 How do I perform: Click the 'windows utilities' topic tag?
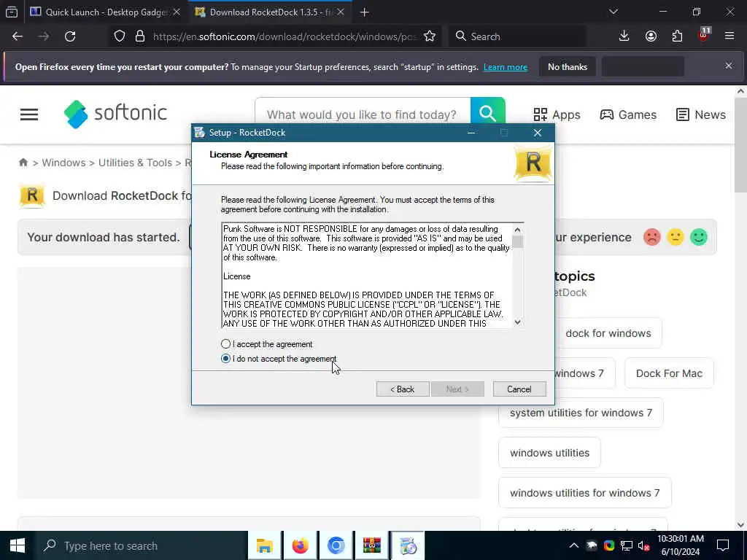tap(550, 453)
